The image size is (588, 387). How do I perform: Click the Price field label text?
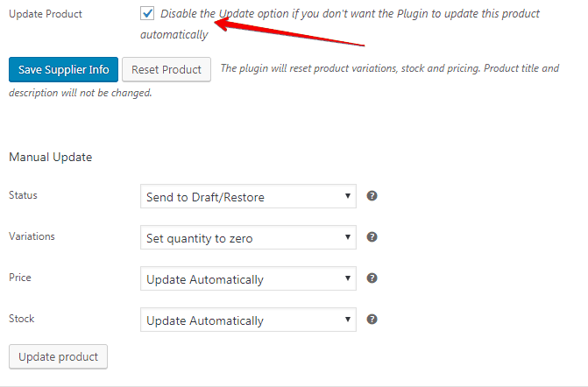(x=20, y=278)
